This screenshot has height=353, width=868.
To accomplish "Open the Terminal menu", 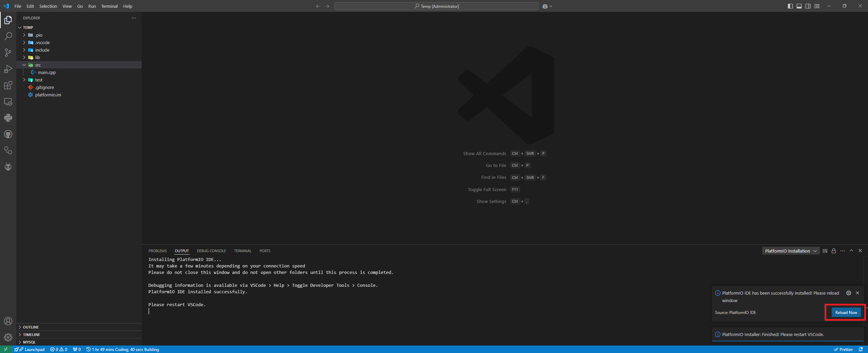I will tap(110, 6).
